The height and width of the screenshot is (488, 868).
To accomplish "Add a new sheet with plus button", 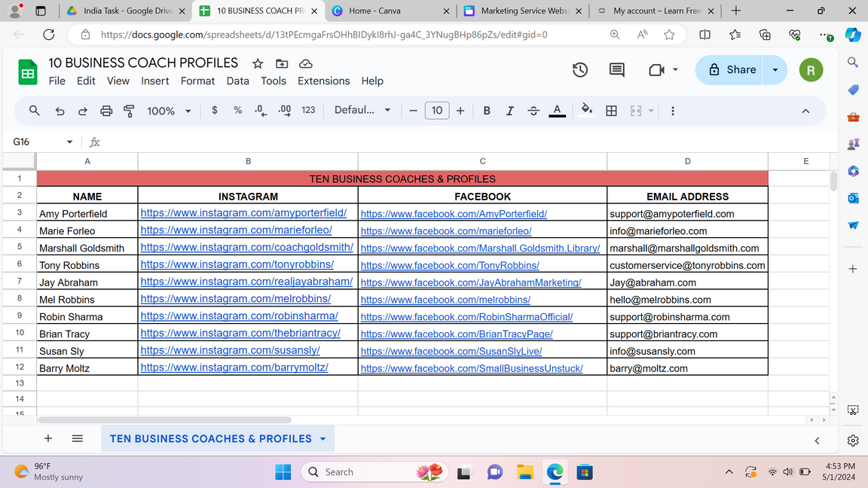I will coord(48,439).
